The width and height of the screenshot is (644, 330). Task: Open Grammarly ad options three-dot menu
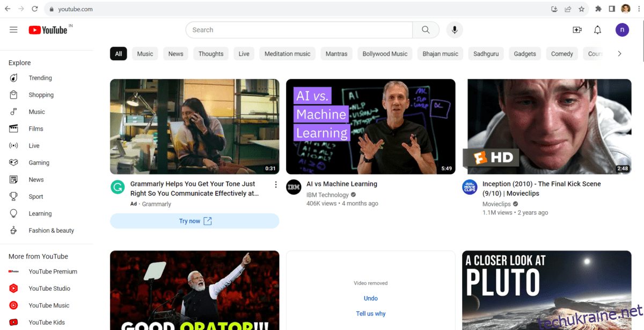(276, 184)
